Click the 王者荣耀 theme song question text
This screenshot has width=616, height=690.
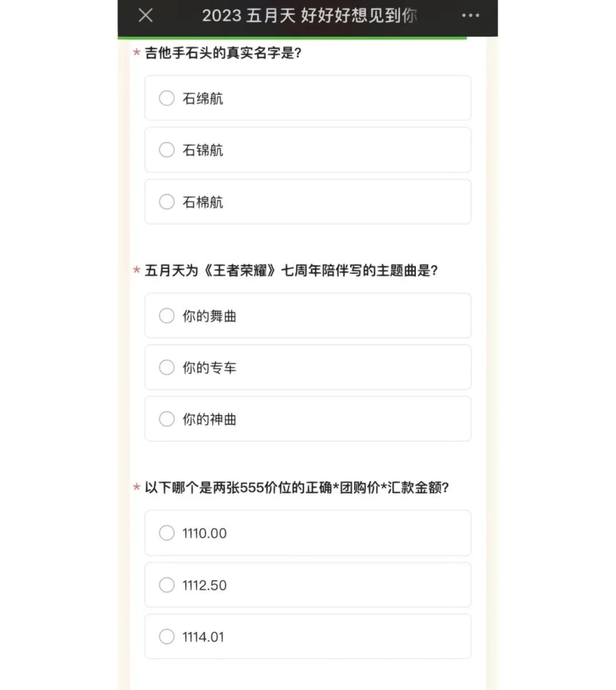(291, 271)
